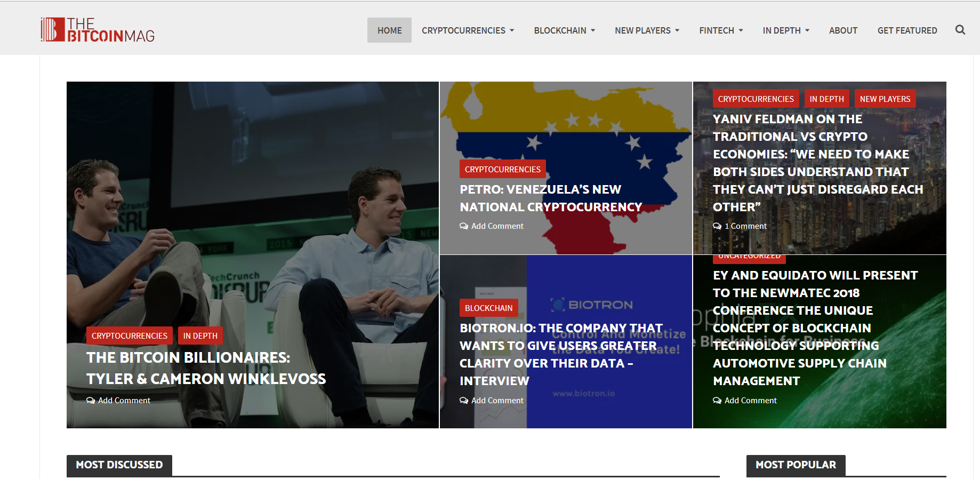Select the Most Discussed section tab
Image resolution: width=980 pixels, height=479 pixels.
click(119, 465)
